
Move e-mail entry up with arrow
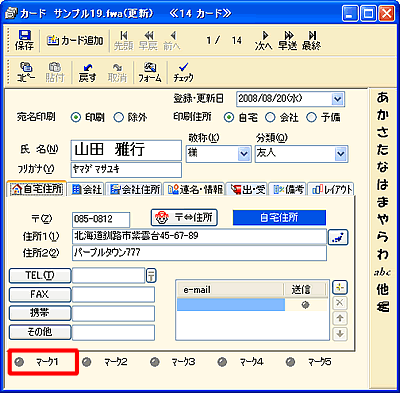(x=340, y=318)
